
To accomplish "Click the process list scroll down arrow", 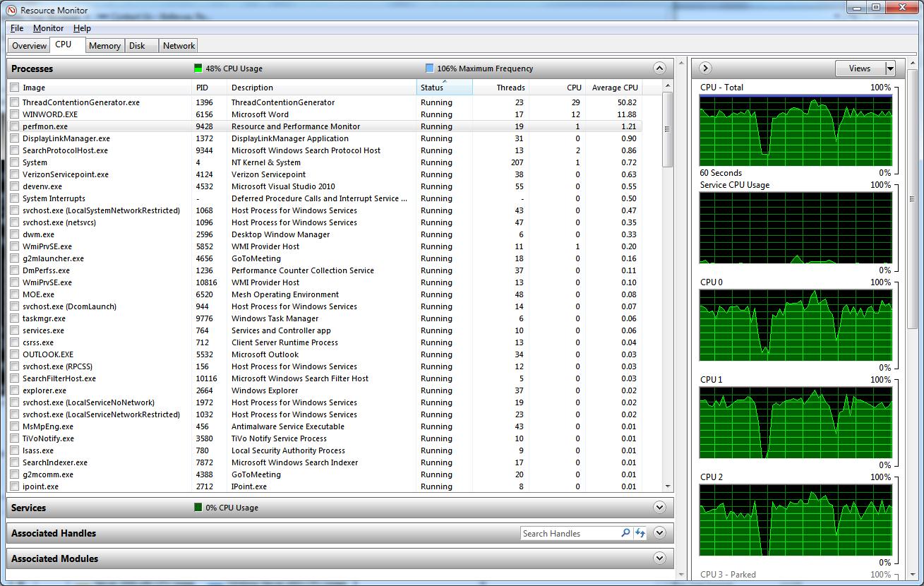I will pos(668,486).
